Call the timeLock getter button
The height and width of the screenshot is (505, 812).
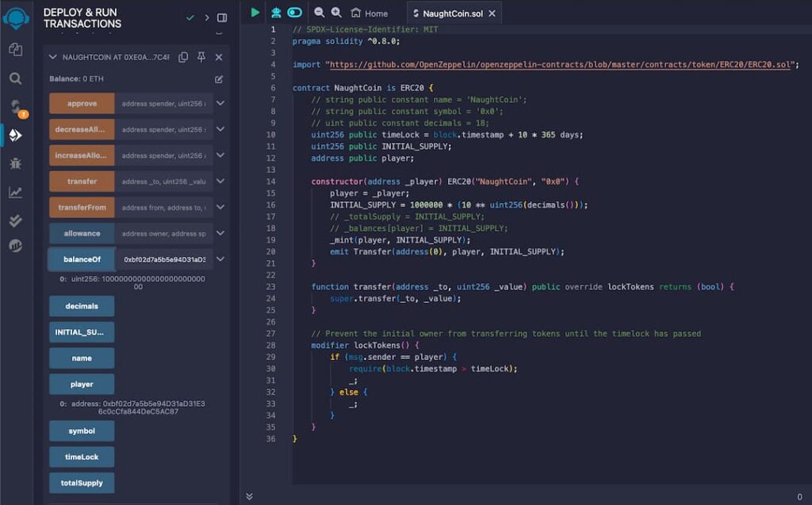point(82,457)
